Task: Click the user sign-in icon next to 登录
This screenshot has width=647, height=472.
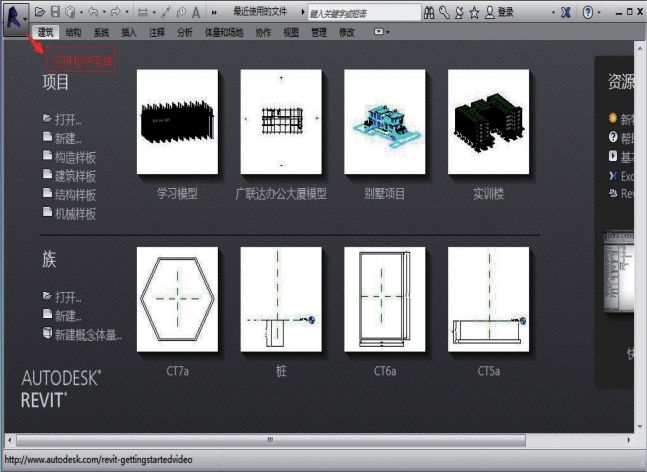Action: click(x=490, y=12)
